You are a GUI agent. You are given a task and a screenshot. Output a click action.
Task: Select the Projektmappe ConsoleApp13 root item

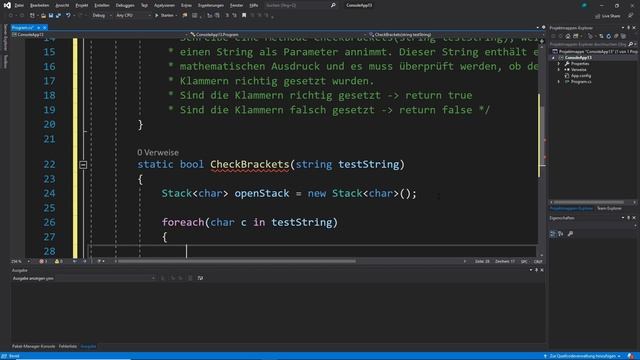click(595, 52)
